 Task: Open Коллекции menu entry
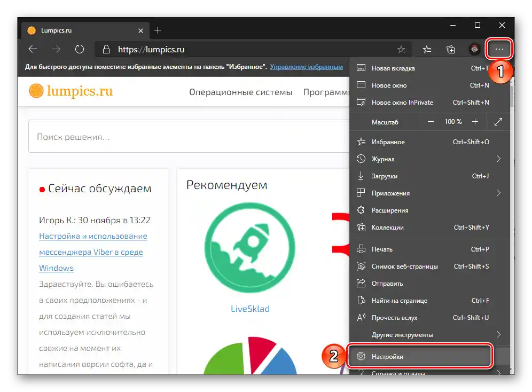coord(429,227)
